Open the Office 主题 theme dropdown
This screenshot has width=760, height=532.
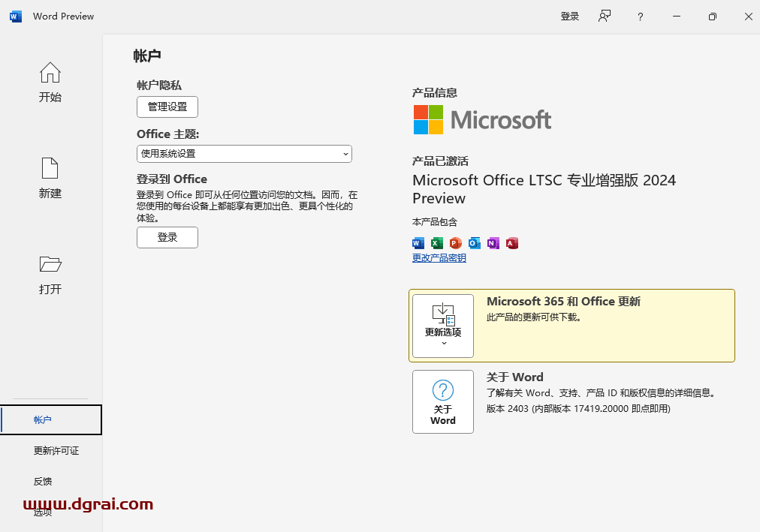244,154
